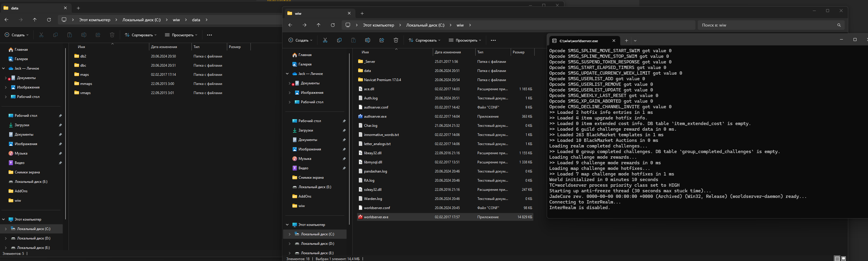Click Этот компьютер breadcrumb in data window
This screenshot has width=868, height=261.
click(x=95, y=20)
